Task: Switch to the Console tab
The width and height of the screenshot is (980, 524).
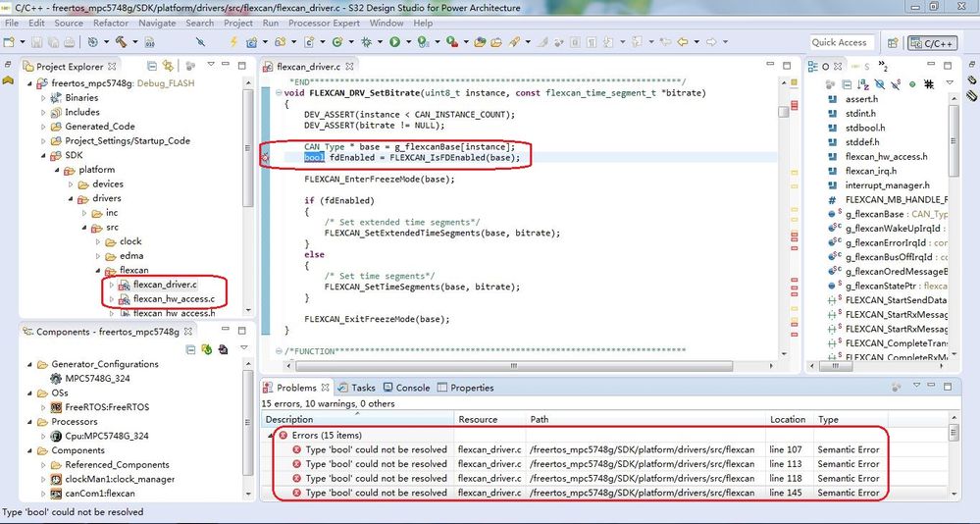Action: (x=406, y=388)
